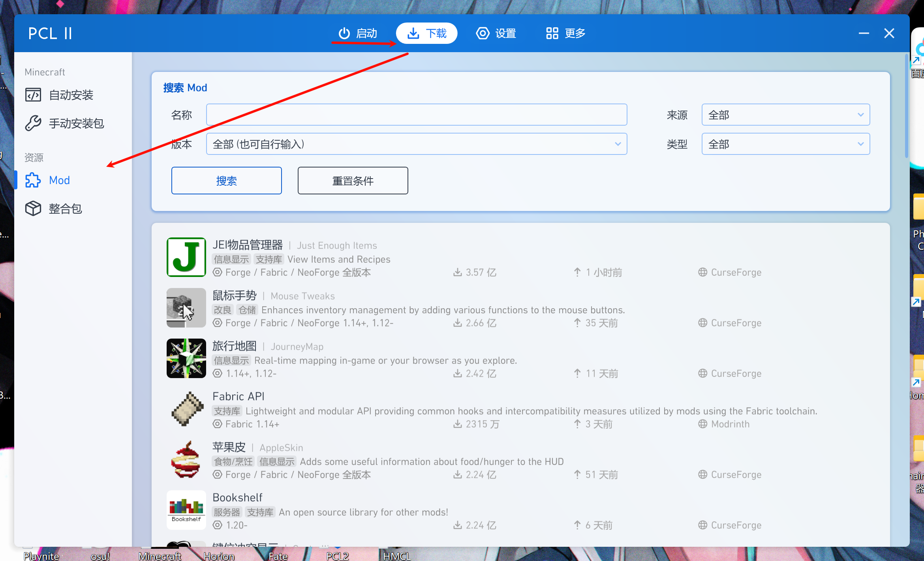The image size is (924, 561).
Task: Switch to the 启动 tab
Action: pyautogui.click(x=357, y=33)
